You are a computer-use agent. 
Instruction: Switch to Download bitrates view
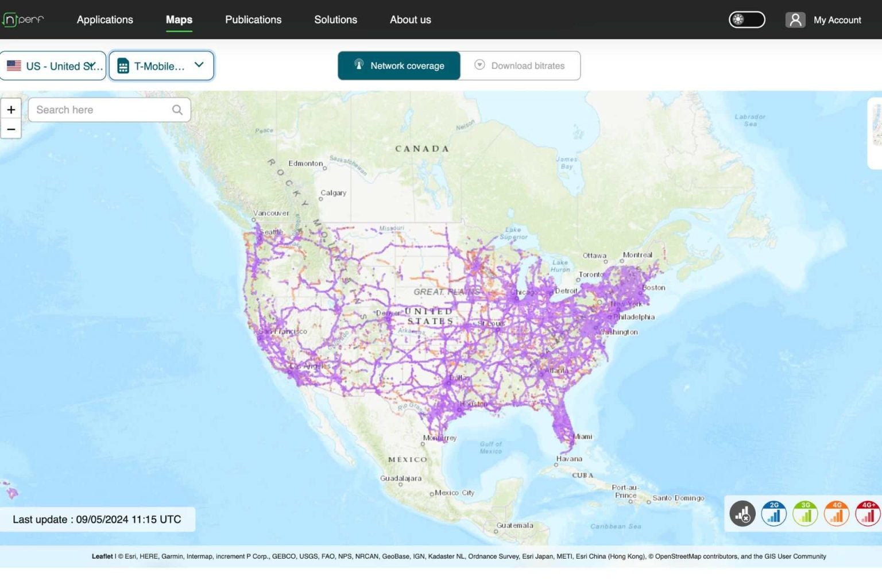pos(520,65)
